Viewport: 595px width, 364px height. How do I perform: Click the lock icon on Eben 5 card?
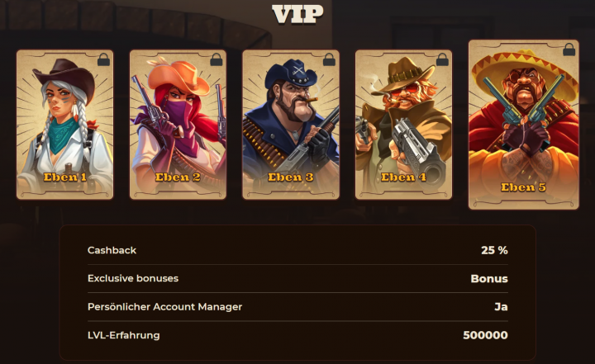click(569, 50)
